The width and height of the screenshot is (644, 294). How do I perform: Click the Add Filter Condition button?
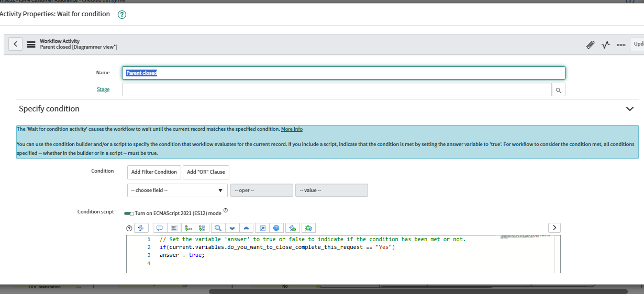[154, 172]
